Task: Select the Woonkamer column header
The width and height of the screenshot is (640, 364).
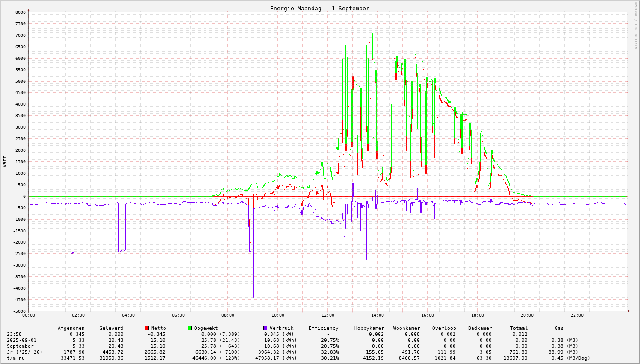Action: point(407,328)
